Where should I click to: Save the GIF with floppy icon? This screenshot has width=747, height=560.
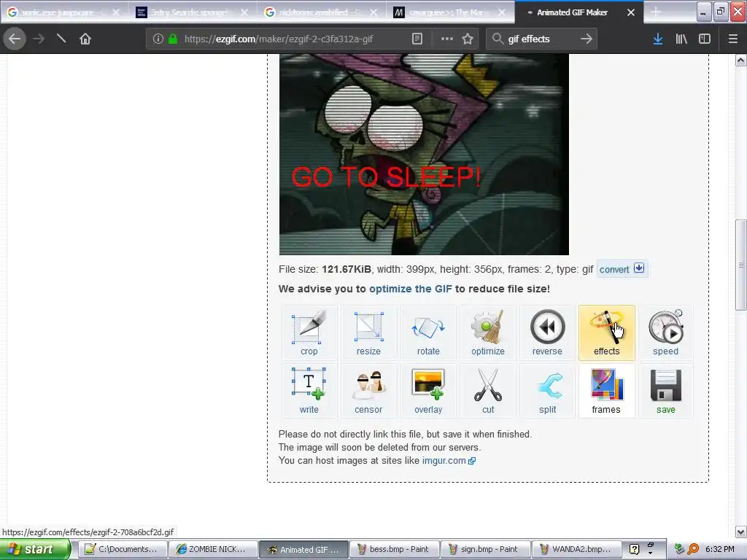pyautogui.click(x=666, y=391)
